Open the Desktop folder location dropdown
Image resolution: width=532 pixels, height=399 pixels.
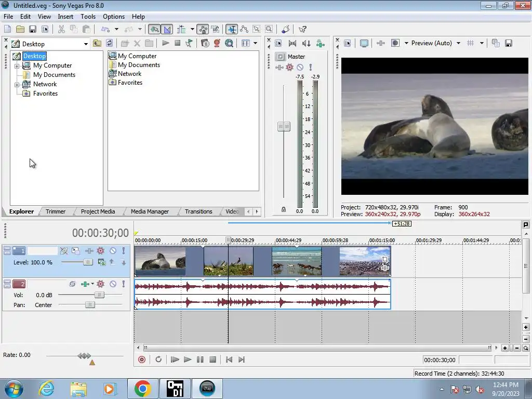pyautogui.click(x=86, y=44)
